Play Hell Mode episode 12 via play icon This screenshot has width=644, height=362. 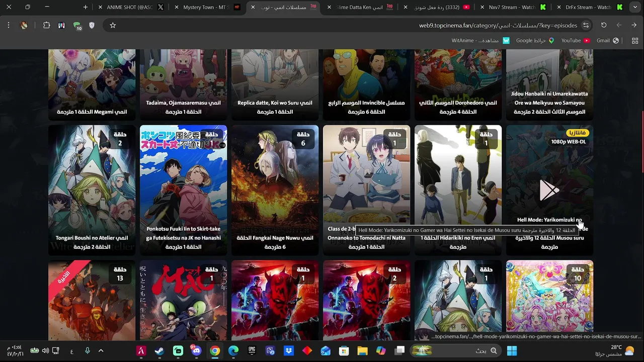coord(549,191)
